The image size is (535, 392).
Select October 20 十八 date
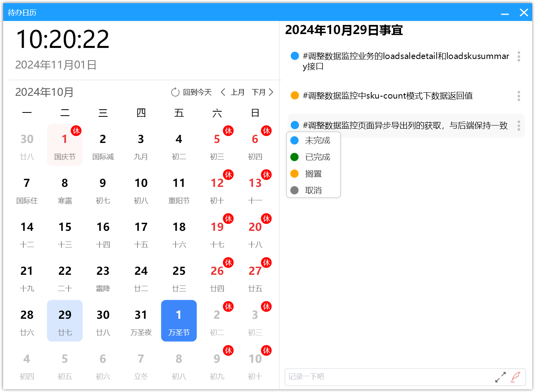[255, 233]
